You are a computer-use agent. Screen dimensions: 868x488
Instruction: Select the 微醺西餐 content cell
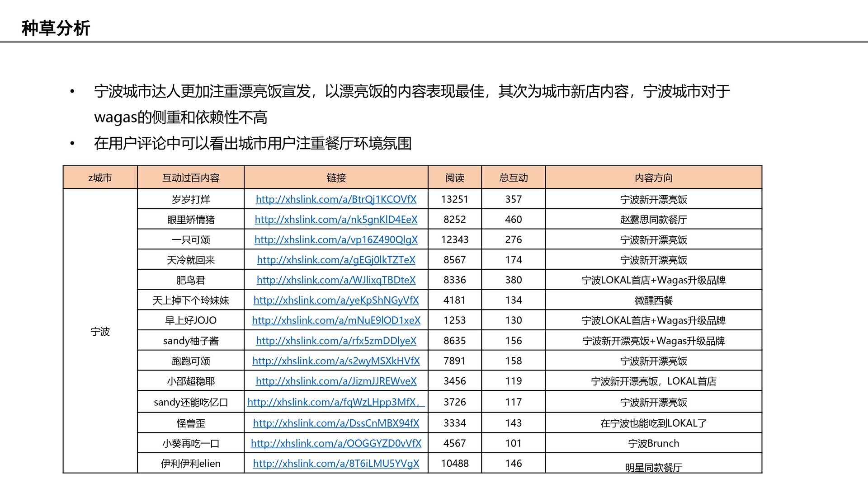coord(654,300)
